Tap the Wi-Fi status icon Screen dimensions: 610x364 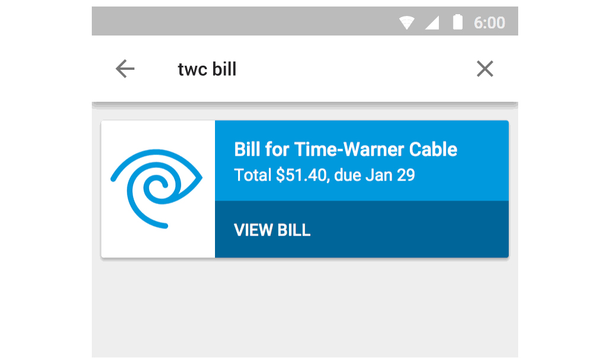point(407,22)
